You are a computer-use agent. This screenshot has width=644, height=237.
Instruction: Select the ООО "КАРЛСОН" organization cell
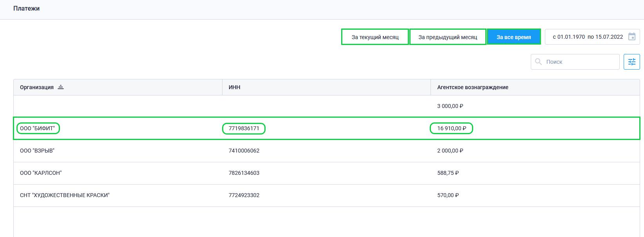pos(41,173)
